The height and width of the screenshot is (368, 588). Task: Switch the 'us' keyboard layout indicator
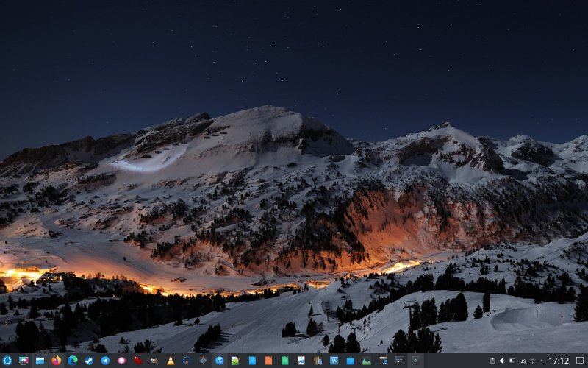pos(522,361)
